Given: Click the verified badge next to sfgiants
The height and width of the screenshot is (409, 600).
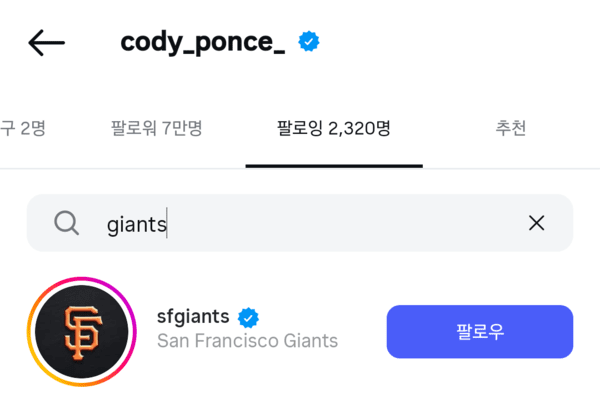Looking at the screenshot, I should point(248,318).
